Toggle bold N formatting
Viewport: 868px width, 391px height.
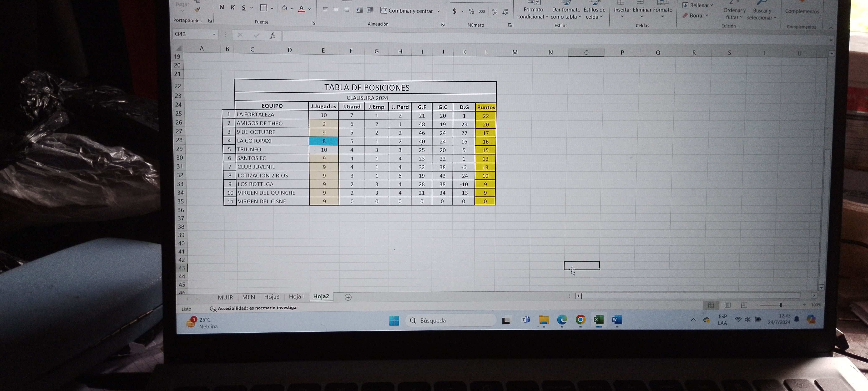[221, 8]
